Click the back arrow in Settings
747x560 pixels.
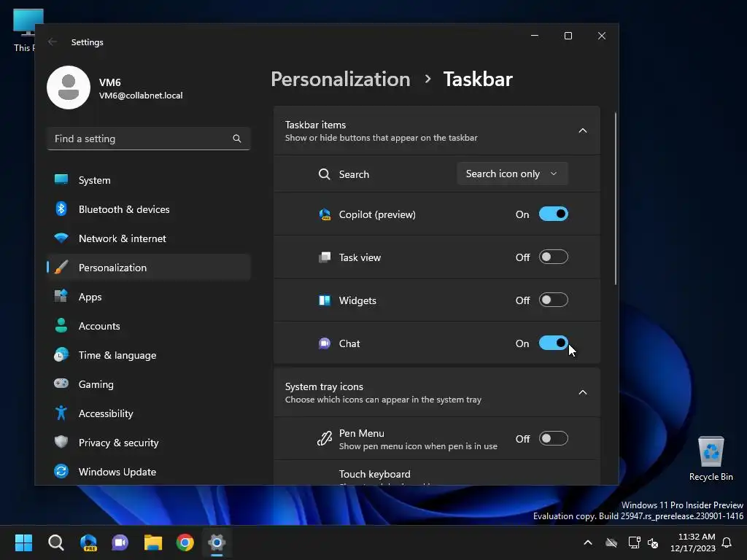click(x=53, y=42)
